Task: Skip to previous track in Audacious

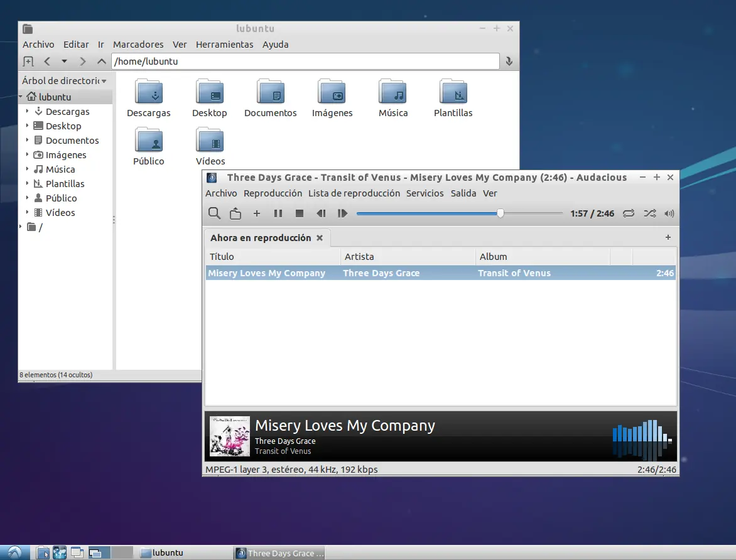Action: [x=321, y=213]
